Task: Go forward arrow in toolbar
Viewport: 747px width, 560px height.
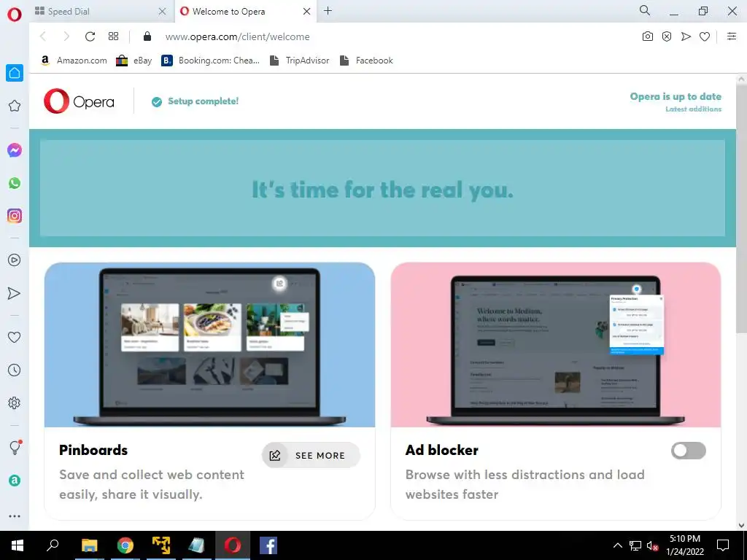Action: [x=66, y=36]
